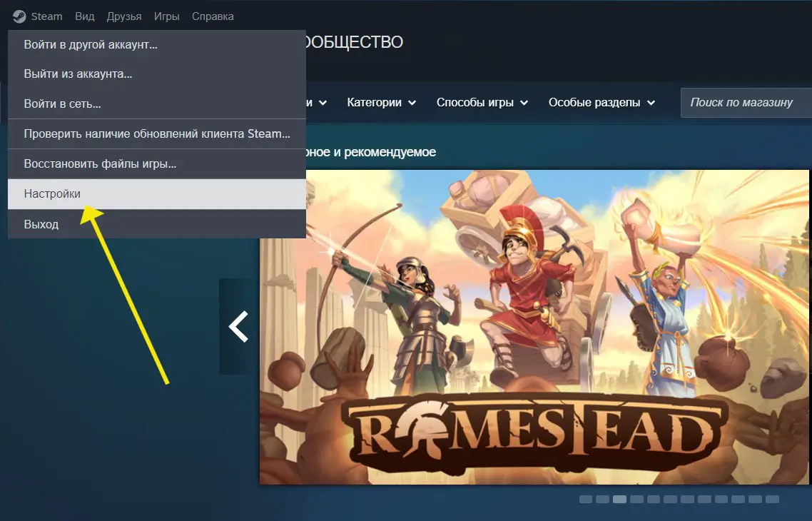The width and height of the screenshot is (812, 521).
Task: Open the Друзья menu
Action: 124,16
